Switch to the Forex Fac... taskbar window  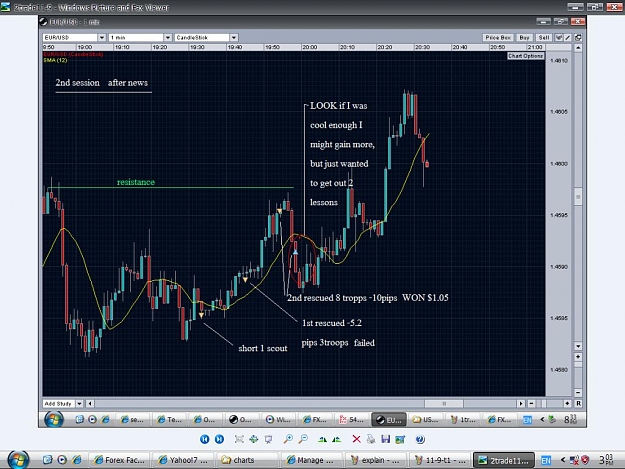coord(120,460)
